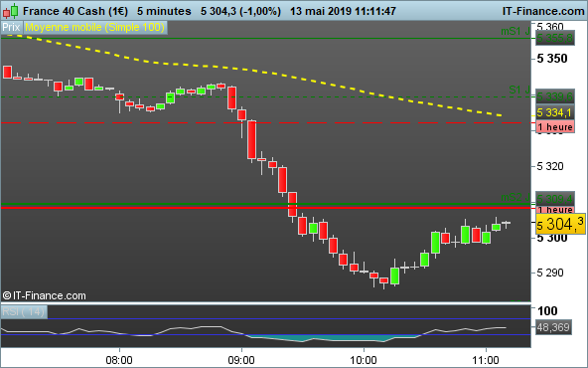Click the mS1 J pivot label

(515, 32)
